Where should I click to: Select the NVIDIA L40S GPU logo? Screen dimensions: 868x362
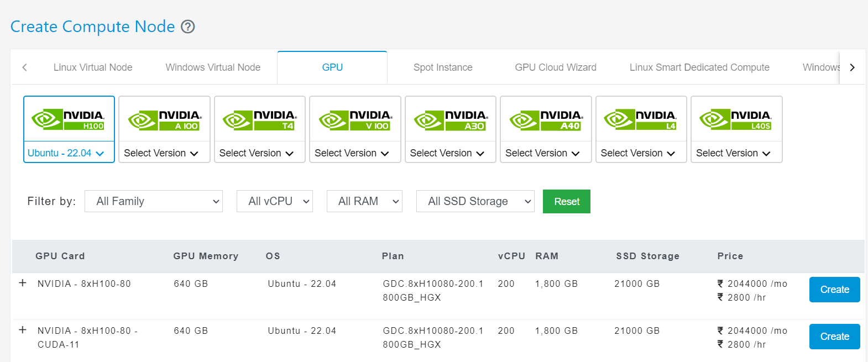pos(736,119)
